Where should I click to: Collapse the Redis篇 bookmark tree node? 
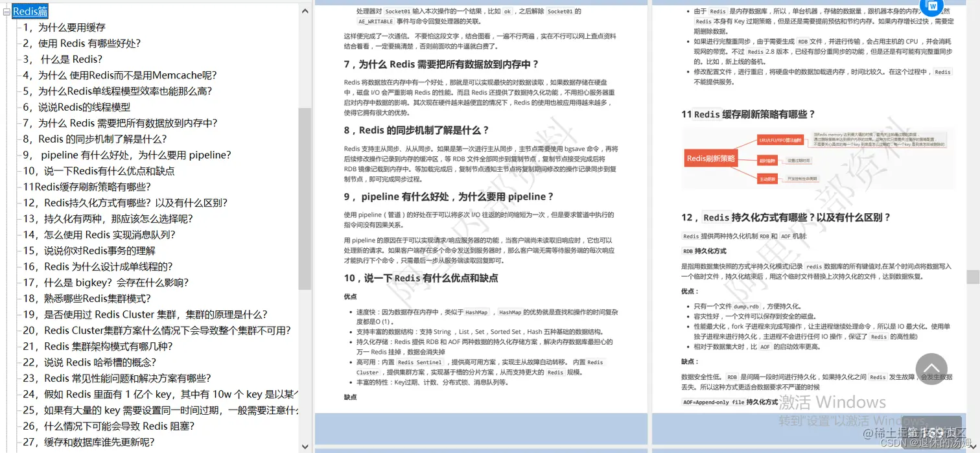[x=6, y=11]
